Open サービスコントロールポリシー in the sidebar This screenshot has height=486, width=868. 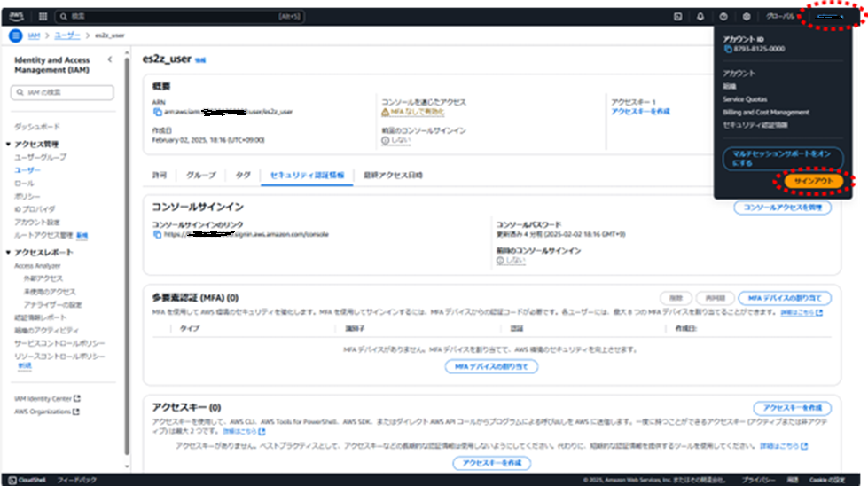click(59, 344)
